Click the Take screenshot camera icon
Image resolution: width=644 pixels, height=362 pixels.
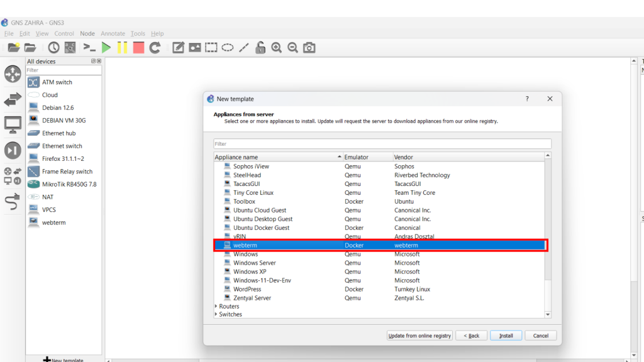pyautogui.click(x=309, y=47)
